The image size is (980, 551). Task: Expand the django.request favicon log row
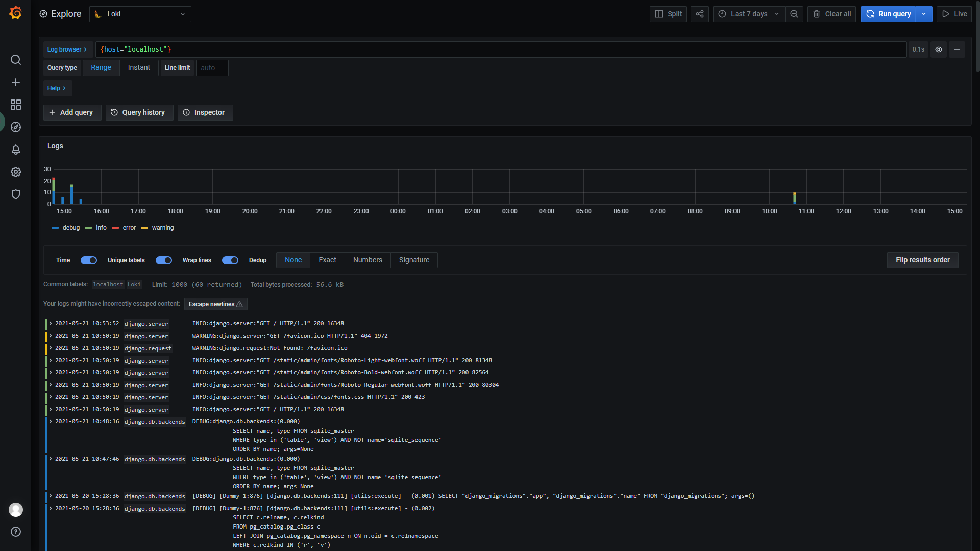(51, 348)
